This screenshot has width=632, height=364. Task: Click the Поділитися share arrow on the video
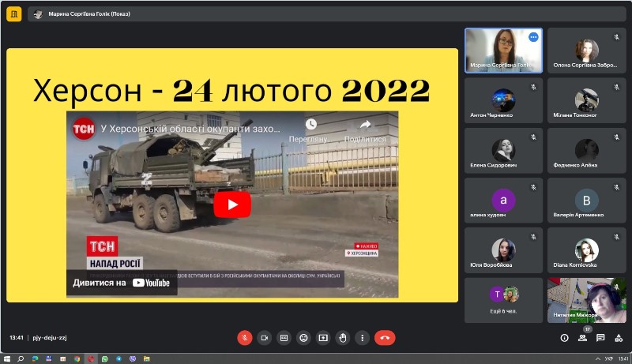click(x=365, y=125)
